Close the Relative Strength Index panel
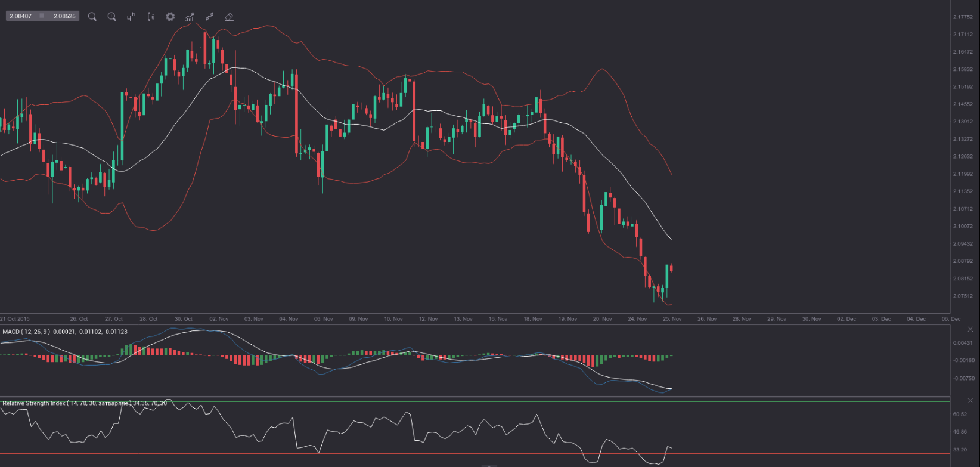The width and height of the screenshot is (980, 467). click(x=970, y=401)
